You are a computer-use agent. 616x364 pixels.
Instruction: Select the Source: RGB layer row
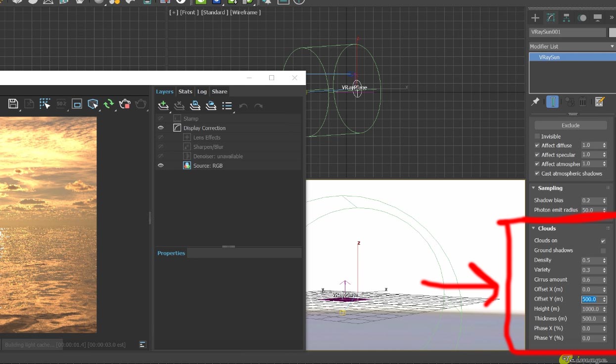coord(229,166)
